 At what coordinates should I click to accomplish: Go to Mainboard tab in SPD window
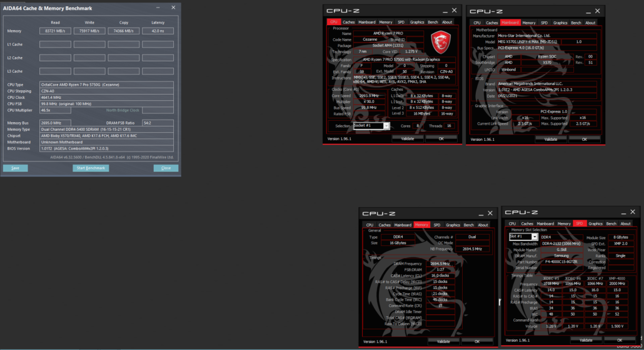545,224
